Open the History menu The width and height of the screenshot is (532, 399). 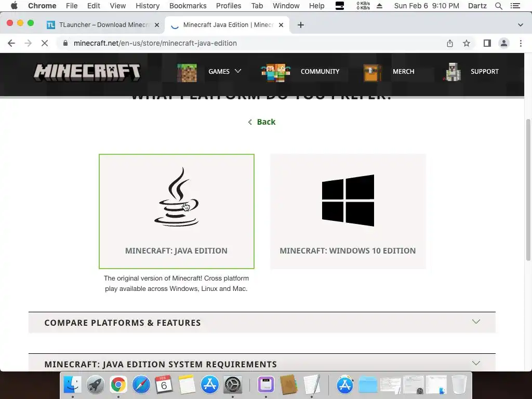tap(148, 6)
